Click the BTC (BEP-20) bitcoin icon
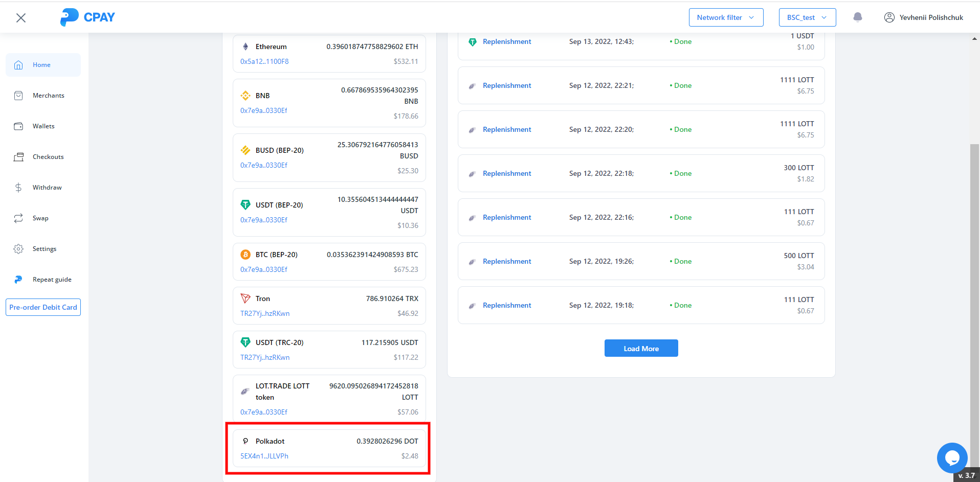Viewport: 980px width, 482px height. point(246,255)
